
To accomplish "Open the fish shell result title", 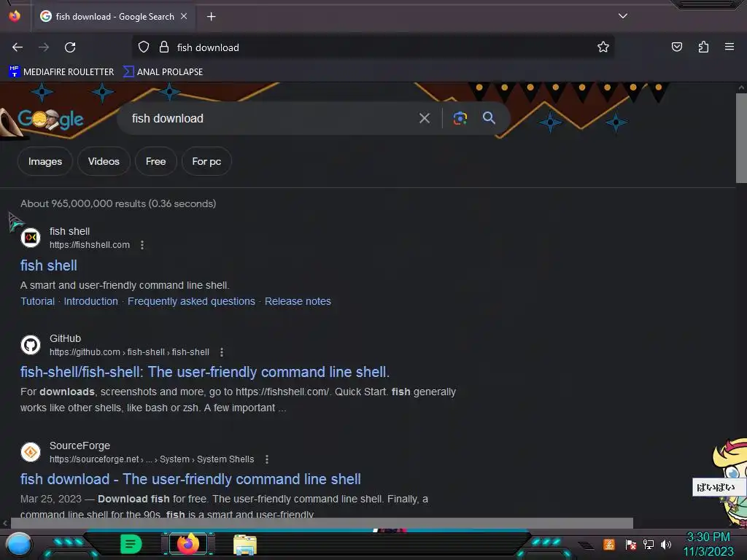I will 49,265.
